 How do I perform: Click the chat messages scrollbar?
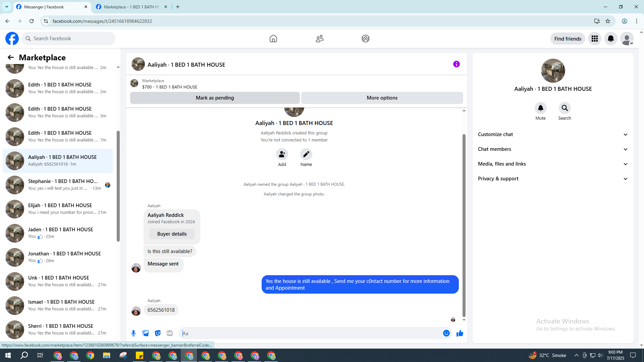pyautogui.click(x=464, y=225)
